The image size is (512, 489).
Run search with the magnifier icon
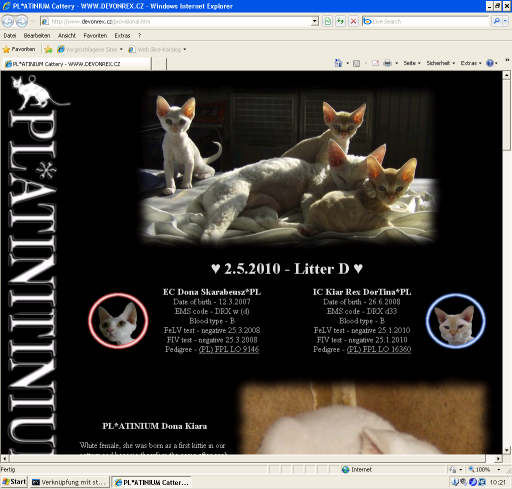pos(496,21)
